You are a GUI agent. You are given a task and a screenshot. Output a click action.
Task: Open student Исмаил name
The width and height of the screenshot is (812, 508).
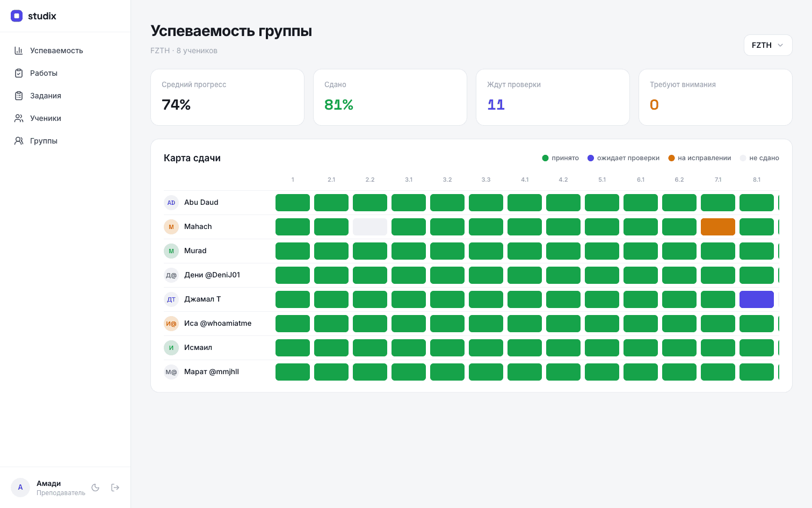click(x=198, y=348)
